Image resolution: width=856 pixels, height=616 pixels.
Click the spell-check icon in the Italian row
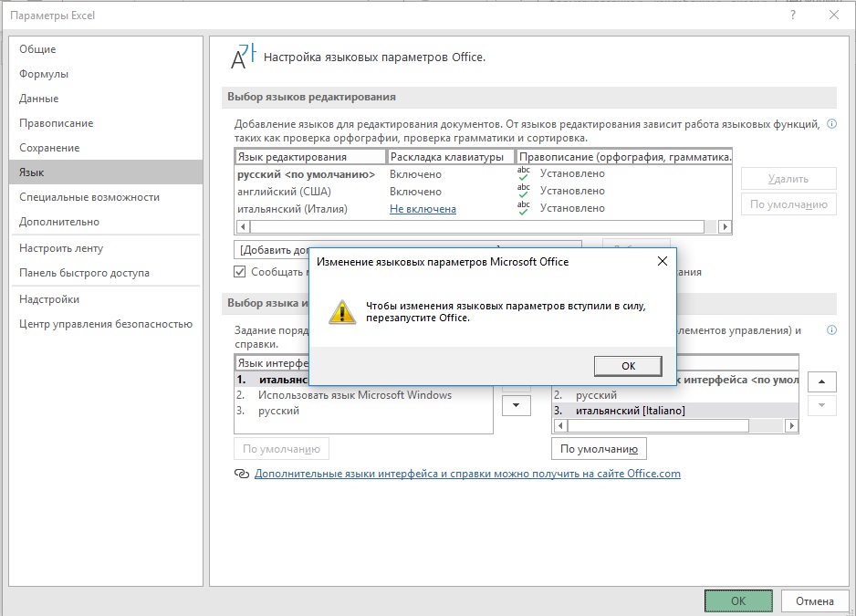click(x=523, y=208)
